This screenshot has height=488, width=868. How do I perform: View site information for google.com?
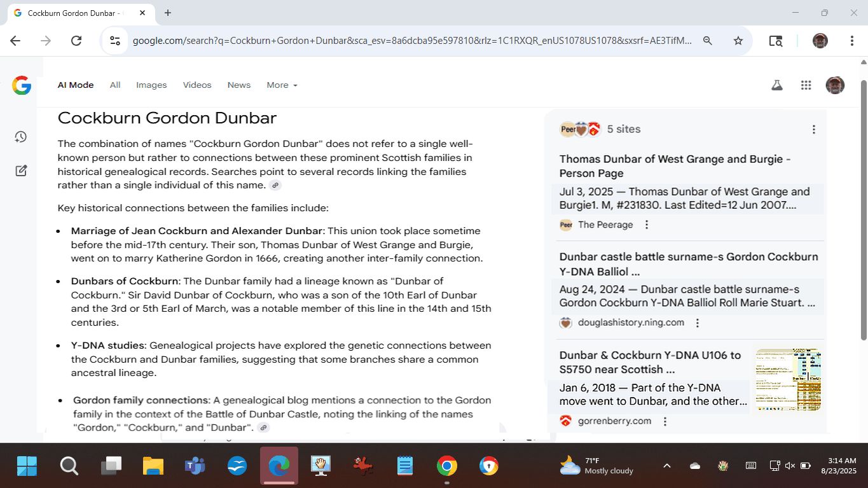pos(115,41)
